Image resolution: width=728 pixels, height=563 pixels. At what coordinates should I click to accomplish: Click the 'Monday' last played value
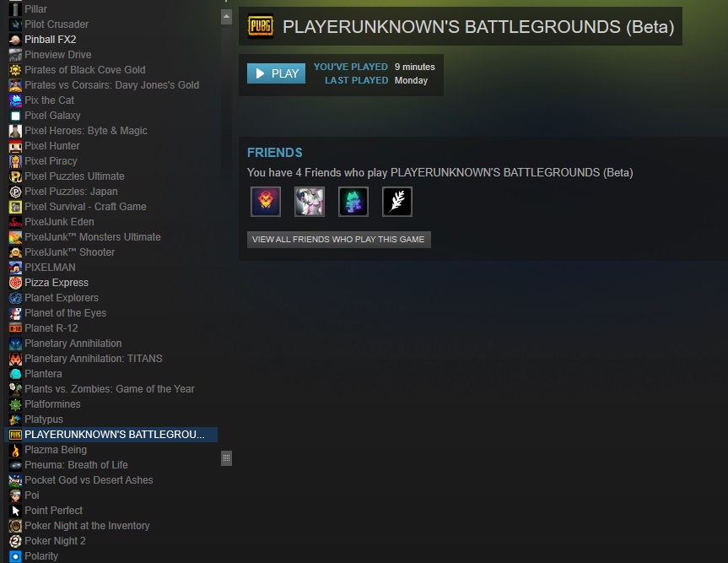(x=411, y=80)
